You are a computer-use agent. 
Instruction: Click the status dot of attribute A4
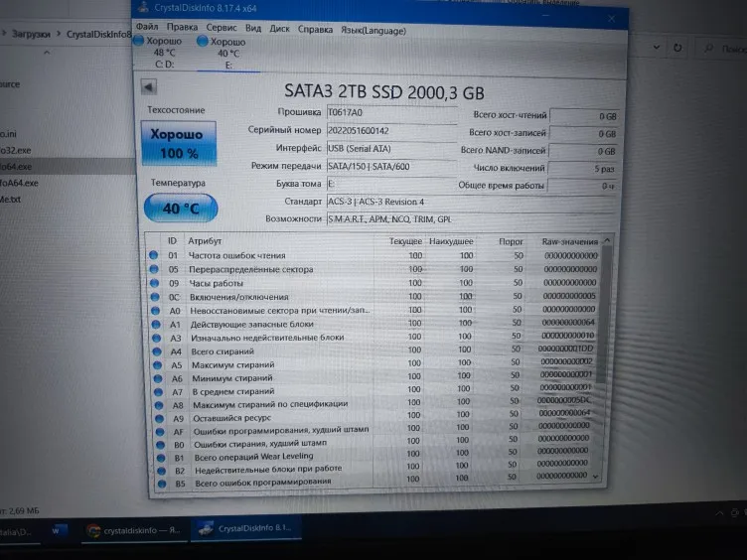[157, 351]
